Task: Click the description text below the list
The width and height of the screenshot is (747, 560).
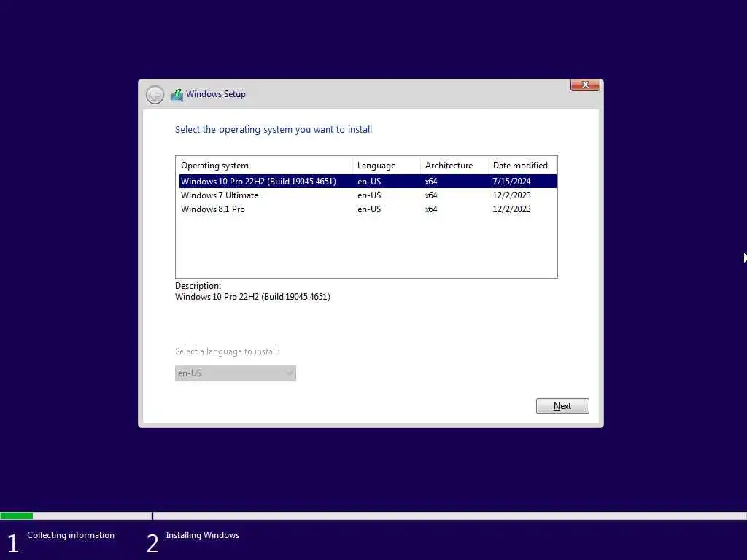Action: [x=252, y=297]
